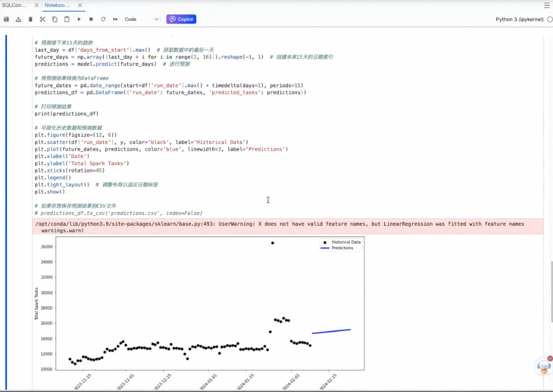
Task: Run the selected cell
Action: [x=79, y=19]
